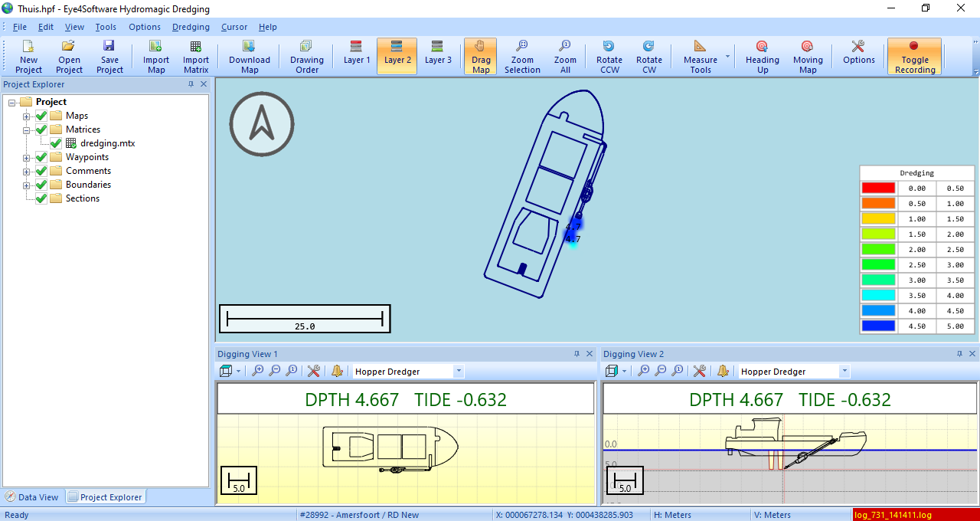Open the Drawing Order tool
This screenshot has height=521, width=980.
[307, 56]
